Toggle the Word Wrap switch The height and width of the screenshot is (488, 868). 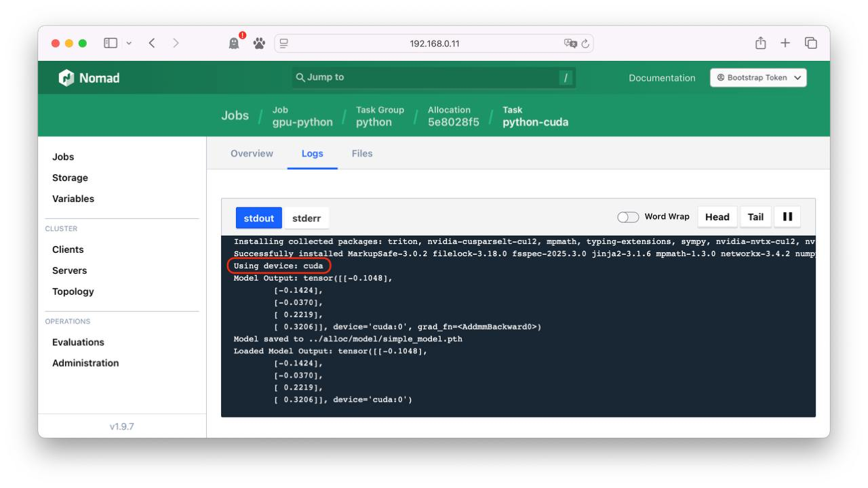point(628,217)
